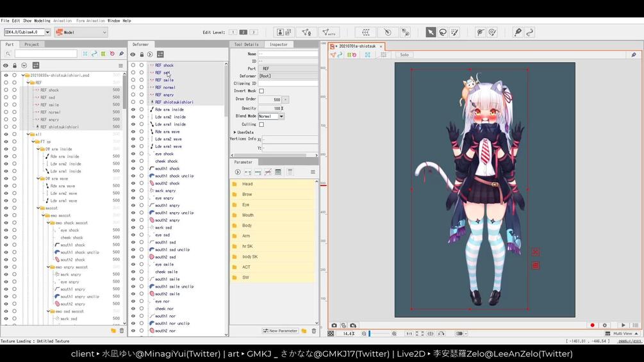Open gear settings next to record button
The width and height of the screenshot is (644, 362).
coord(604,325)
